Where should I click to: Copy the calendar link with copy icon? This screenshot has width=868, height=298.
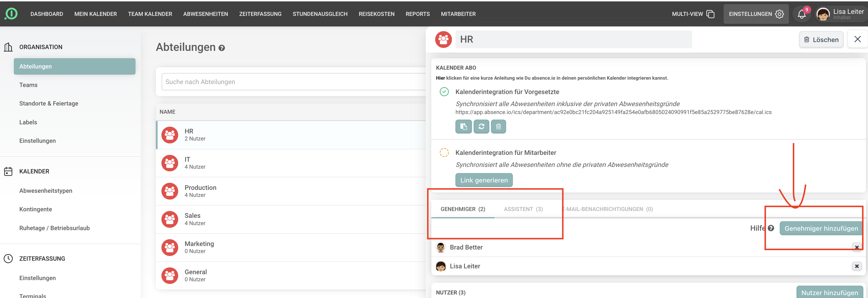tap(464, 126)
